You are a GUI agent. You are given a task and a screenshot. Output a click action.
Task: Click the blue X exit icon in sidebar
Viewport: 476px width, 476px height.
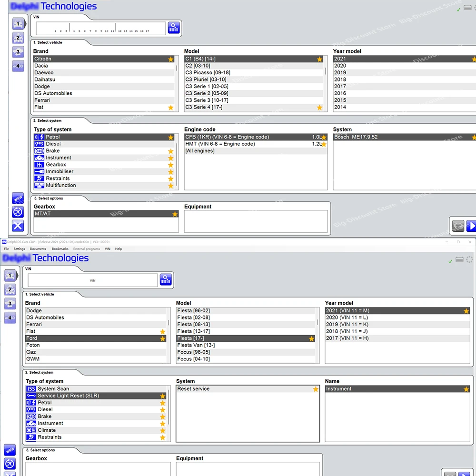(18, 226)
